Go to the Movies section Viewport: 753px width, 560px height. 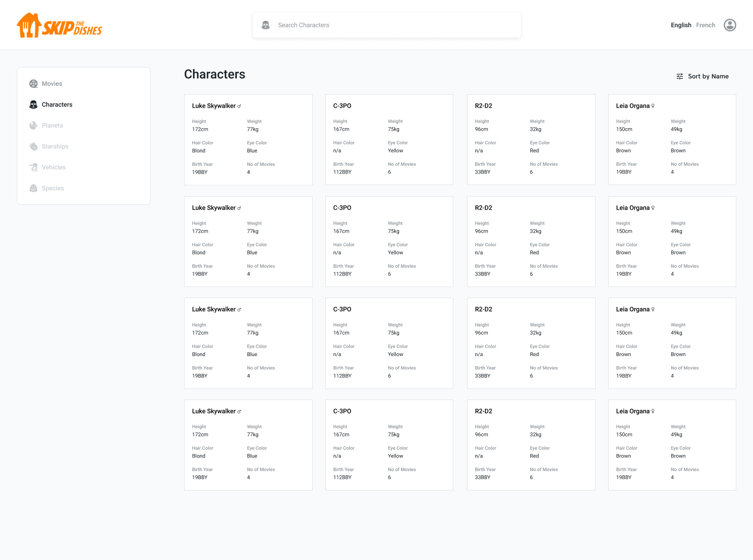[x=52, y=84]
